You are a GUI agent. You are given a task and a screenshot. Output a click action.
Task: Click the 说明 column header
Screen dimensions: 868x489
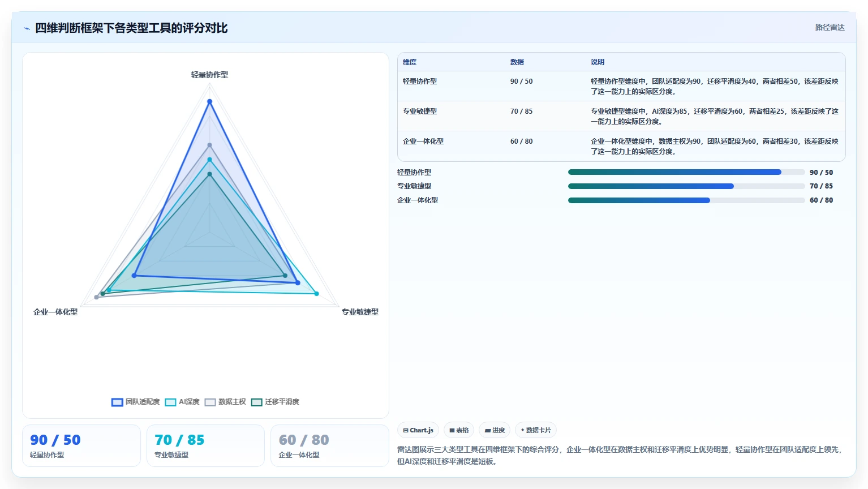tap(598, 62)
